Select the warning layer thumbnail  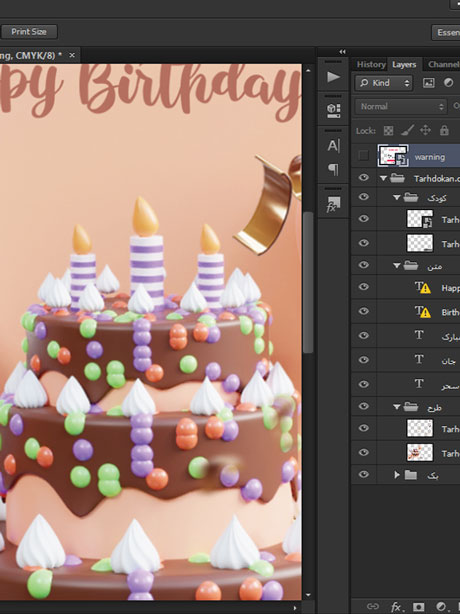[x=393, y=156]
